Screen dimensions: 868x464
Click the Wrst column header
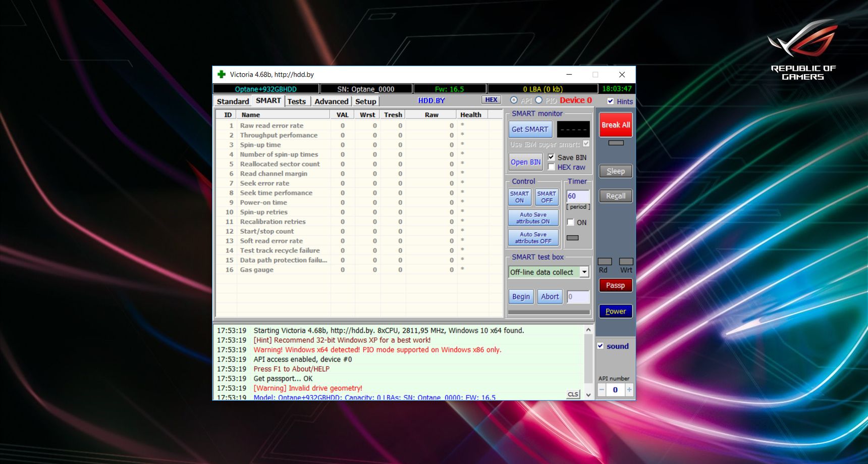[367, 115]
